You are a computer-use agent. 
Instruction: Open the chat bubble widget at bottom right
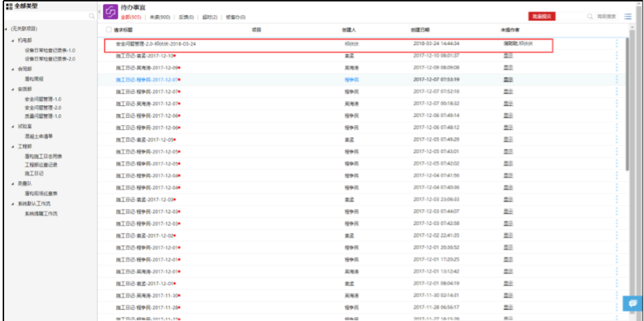pos(632,303)
